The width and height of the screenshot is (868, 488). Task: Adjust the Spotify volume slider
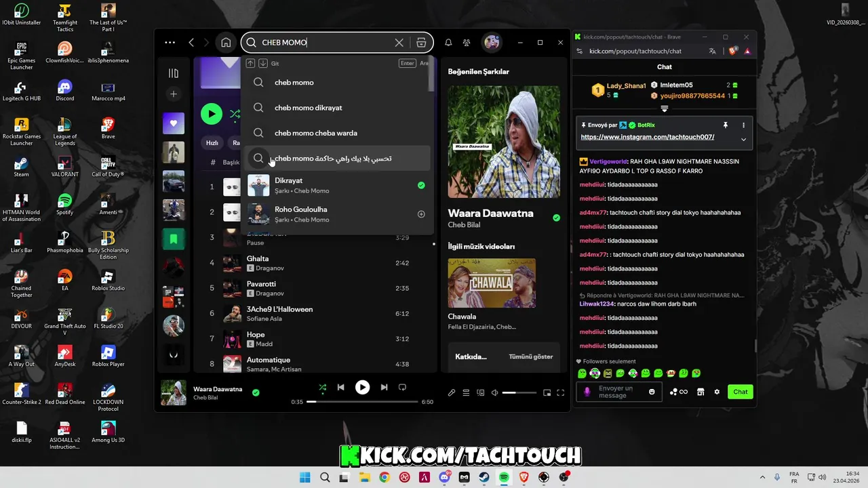pyautogui.click(x=519, y=392)
